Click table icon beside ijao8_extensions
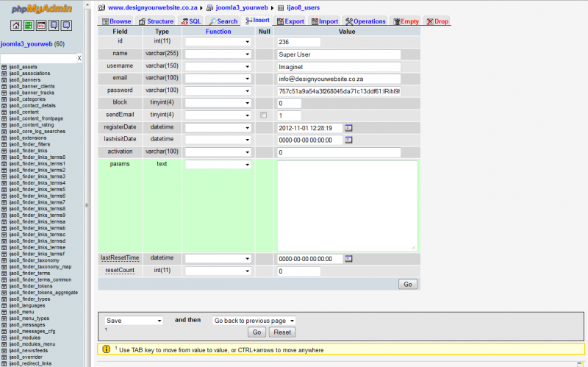 (4, 138)
